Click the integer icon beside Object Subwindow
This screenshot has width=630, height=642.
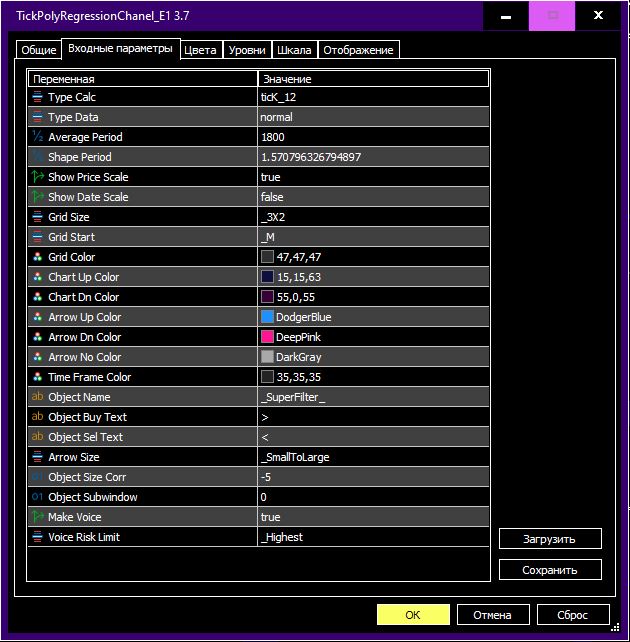coord(37,497)
